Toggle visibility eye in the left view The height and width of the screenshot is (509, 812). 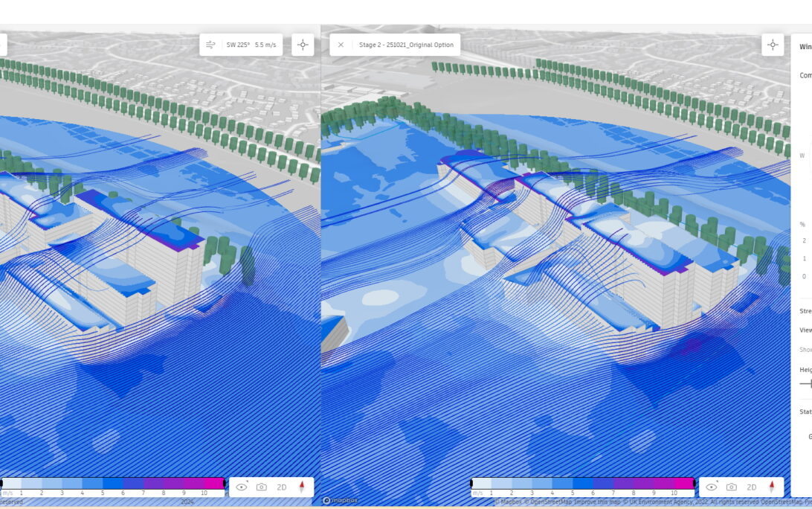pos(242,487)
